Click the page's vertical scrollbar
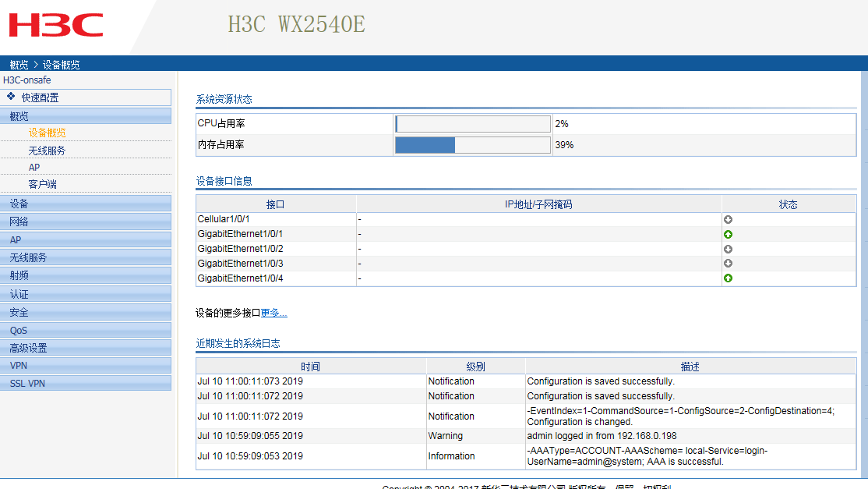 [864, 274]
